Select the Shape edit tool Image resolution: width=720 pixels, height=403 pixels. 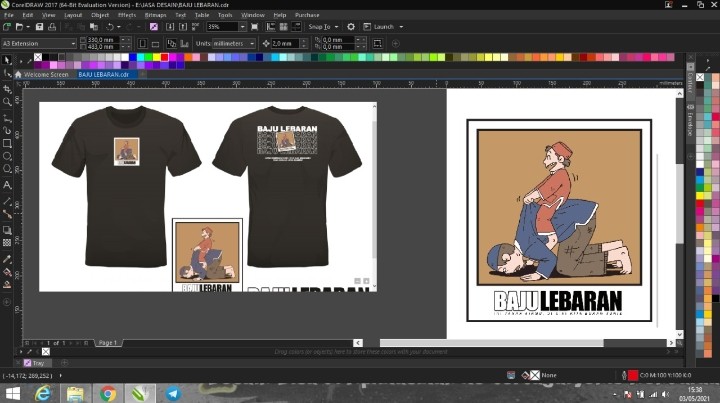pyautogui.click(x=7, y=73)
